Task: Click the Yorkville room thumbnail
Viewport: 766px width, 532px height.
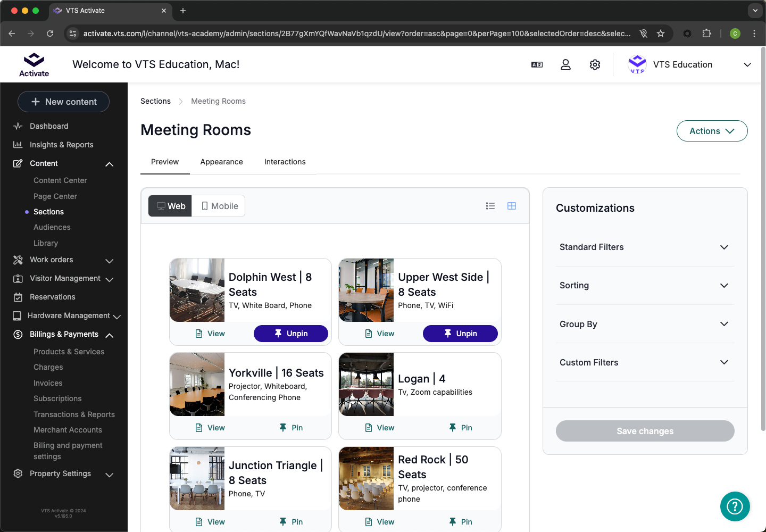Action: pyautogui.click(x=197, y=384)
